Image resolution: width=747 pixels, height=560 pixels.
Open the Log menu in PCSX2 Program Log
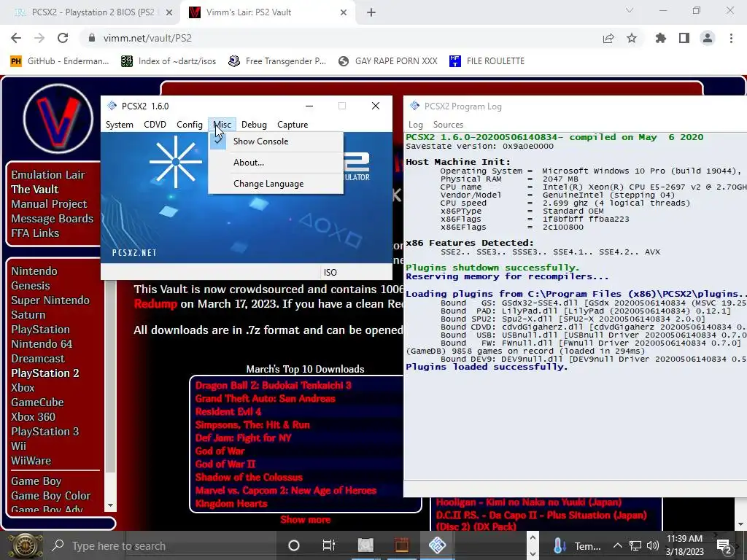click(415, 124)
